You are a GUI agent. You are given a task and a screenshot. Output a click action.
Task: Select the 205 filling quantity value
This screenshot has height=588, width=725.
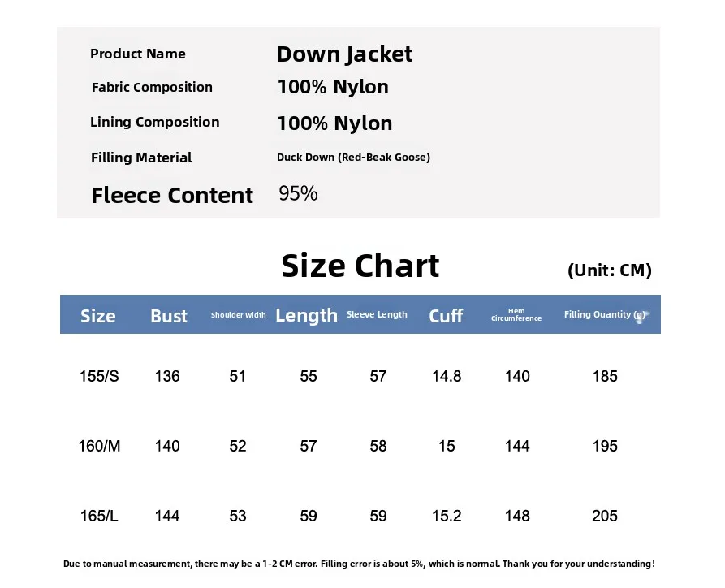point(605,517)
